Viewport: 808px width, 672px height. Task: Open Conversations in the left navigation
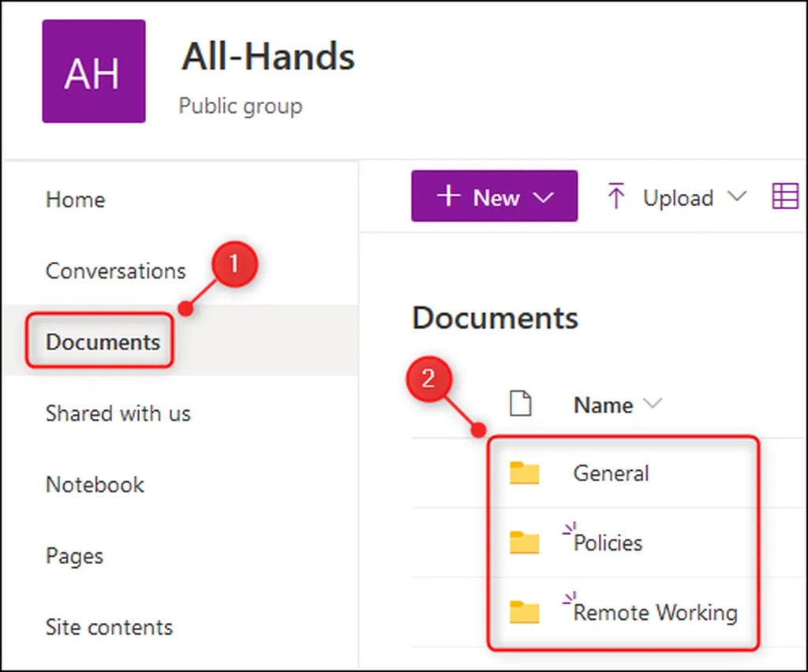coord(115,271)
